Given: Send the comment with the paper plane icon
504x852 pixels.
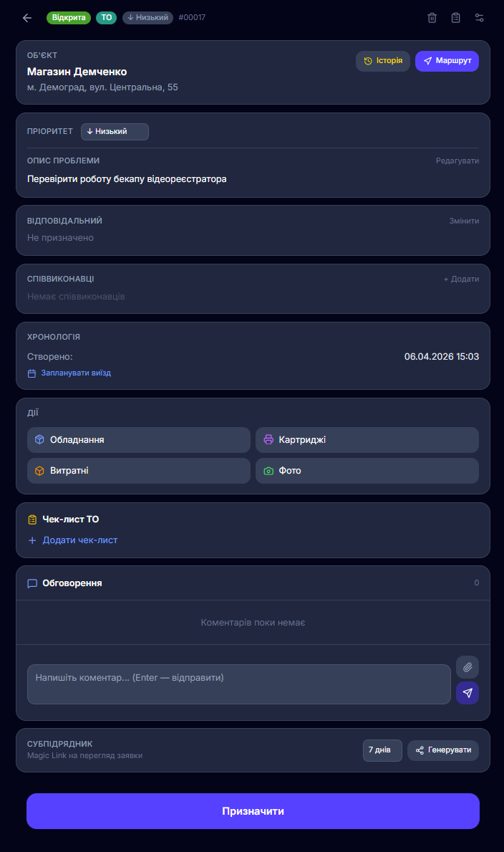Looking at the screenshot, I should pyautogui.click(x=467, y=693).
